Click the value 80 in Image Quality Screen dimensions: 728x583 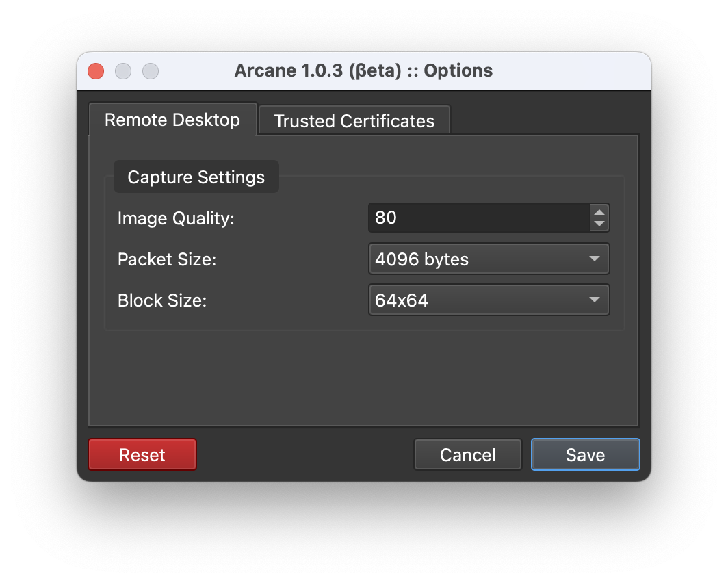(x=385, y=218)
